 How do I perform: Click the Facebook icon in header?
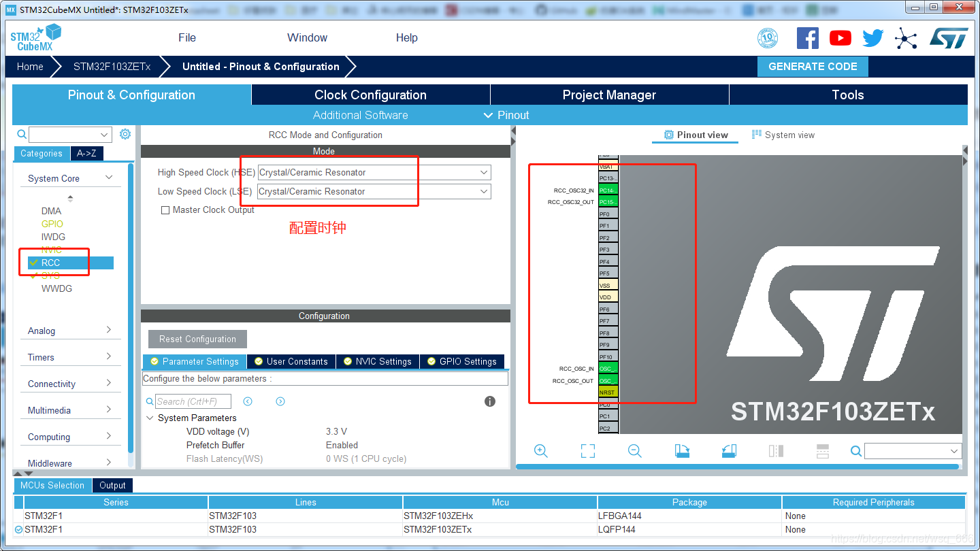click(x=808, y=37)
